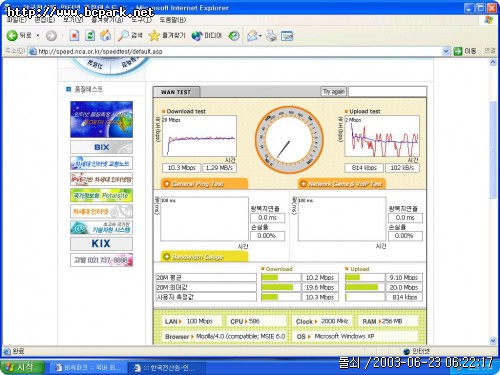Select the WAN TEST tab

(x=176, y=92)
